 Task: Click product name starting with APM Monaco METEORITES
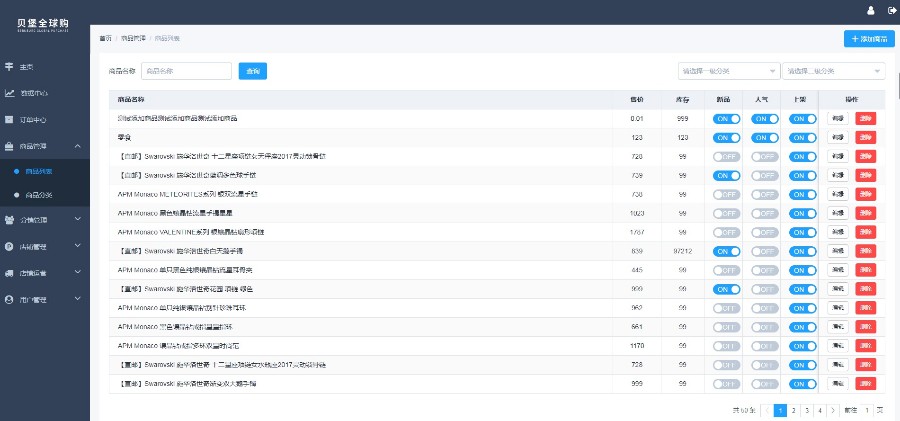(188, 195)
